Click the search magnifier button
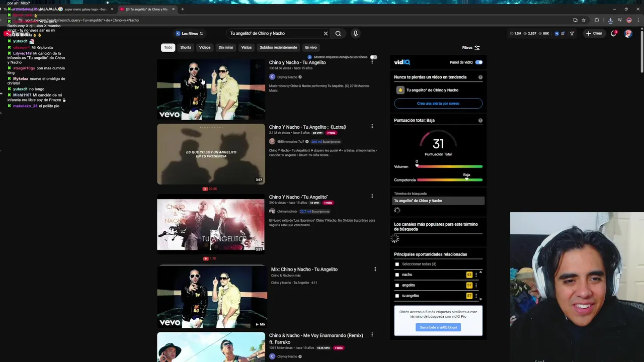Image resolution: width=644 pixels, height=362 pixels. [x=338, y=34]
